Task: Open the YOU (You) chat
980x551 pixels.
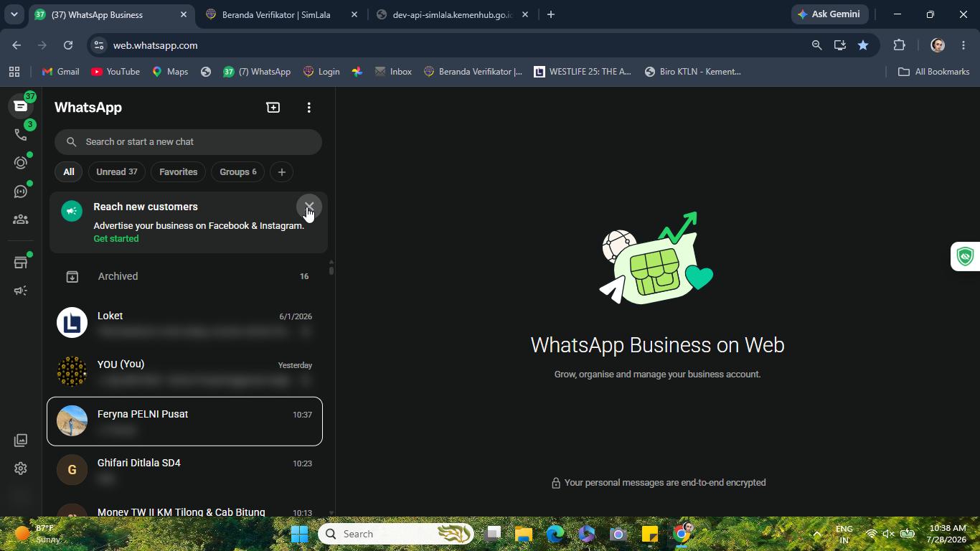Action: (185, 372)
